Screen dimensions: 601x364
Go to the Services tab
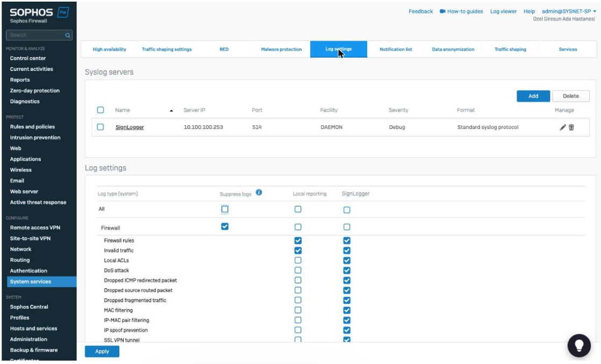[568, 49]
